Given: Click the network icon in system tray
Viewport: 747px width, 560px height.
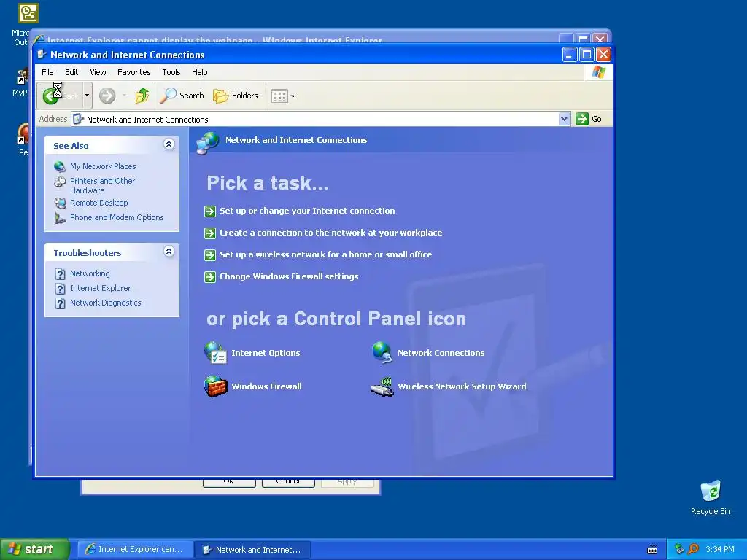Looking at the screenshot, I should click(679, 549).
